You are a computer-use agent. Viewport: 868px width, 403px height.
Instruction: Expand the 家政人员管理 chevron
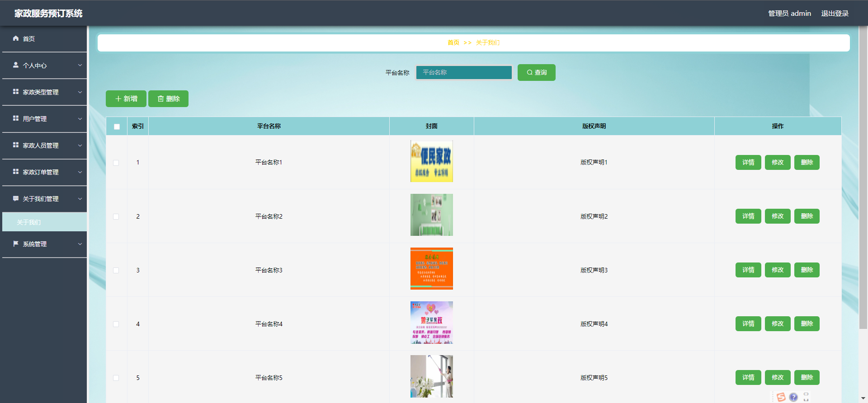[x=80, y=145]
